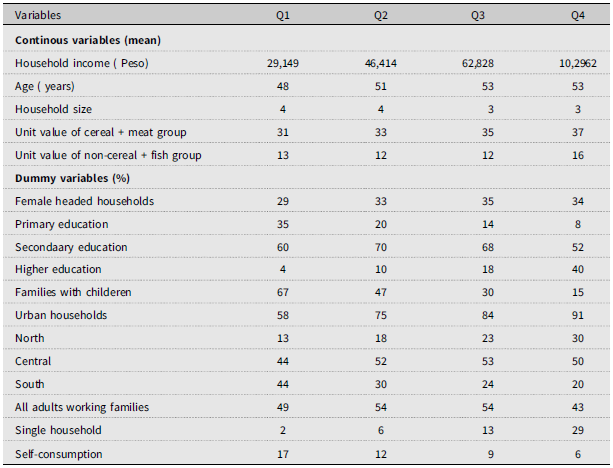Select 'Unit value of non-cereal + fish group' label
Image resolution: width=613 pixels, height=468 pixels.
point(107,155)
